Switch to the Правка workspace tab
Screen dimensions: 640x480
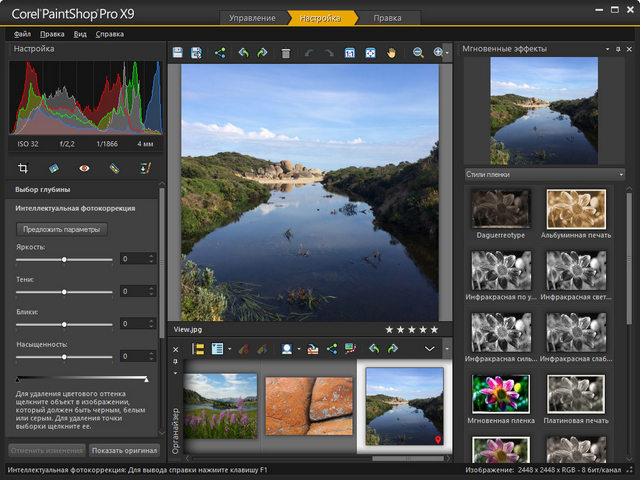(388, 18)
